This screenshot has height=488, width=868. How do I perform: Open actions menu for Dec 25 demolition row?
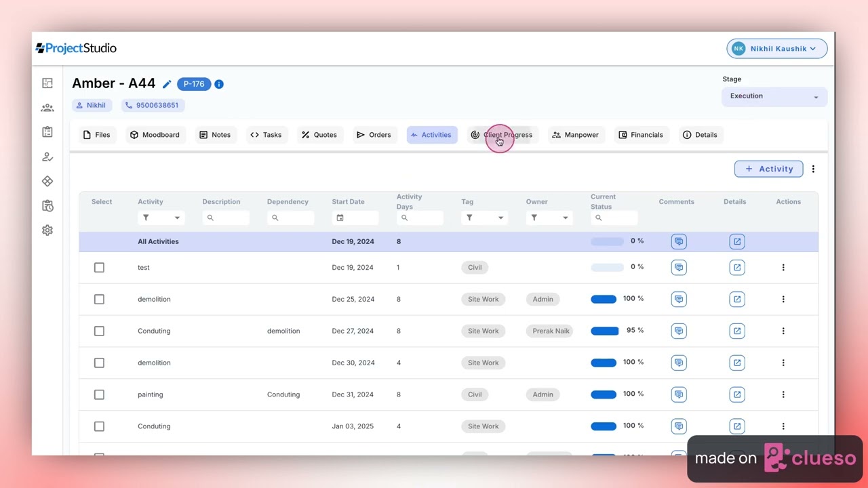coord(783,299)
